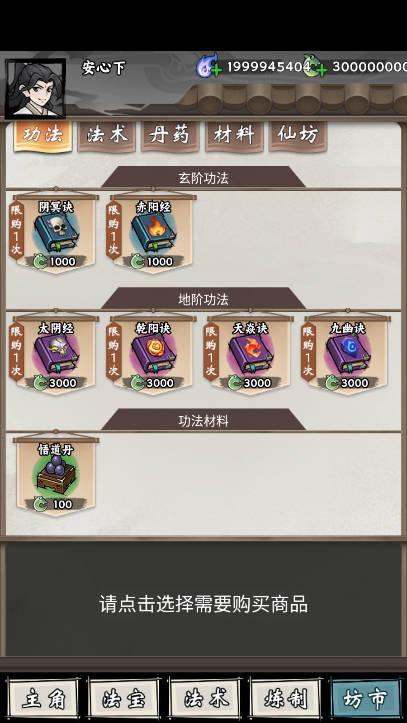Open the 法宝 bottom menu
Screen dimensions: 407x723
(124, 699)
